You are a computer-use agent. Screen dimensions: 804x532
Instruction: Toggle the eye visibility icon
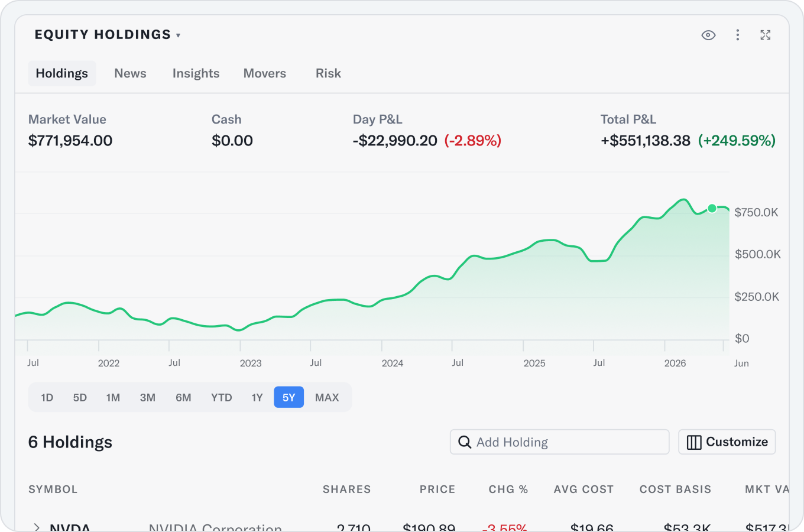click(x=708, y=35)
